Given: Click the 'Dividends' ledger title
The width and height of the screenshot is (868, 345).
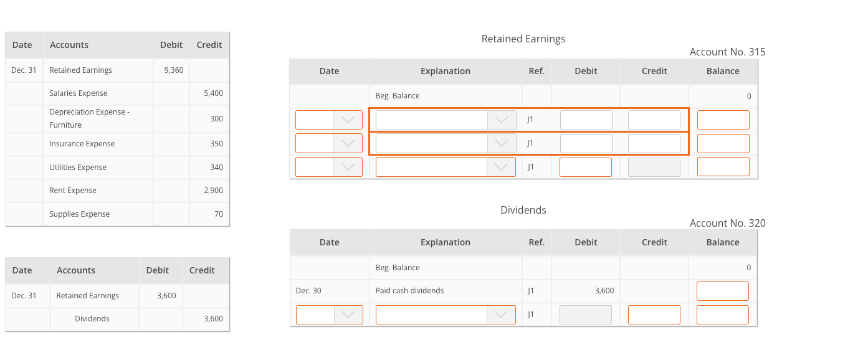Looking at the screenshot, I should (x=523, y=210).
